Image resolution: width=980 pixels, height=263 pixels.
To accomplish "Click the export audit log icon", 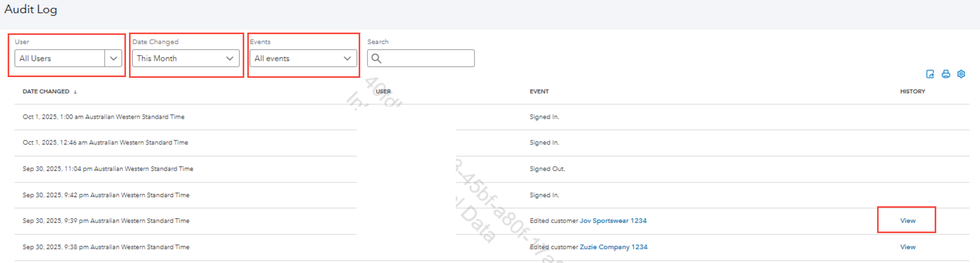I will click(x=930, y=74).
